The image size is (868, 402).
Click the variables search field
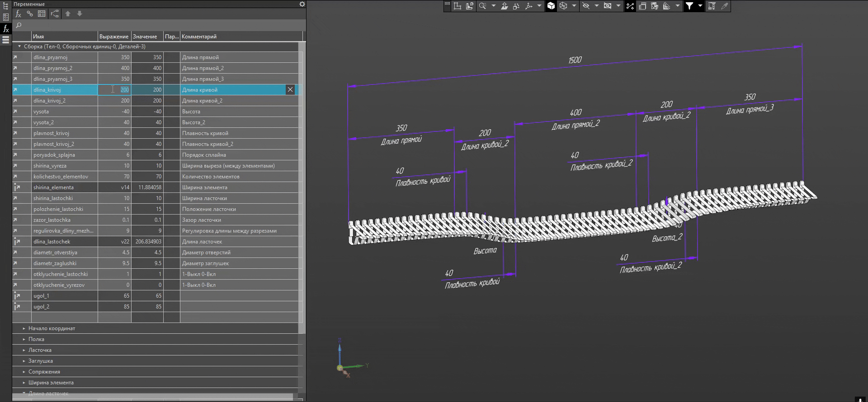(158, 25)
